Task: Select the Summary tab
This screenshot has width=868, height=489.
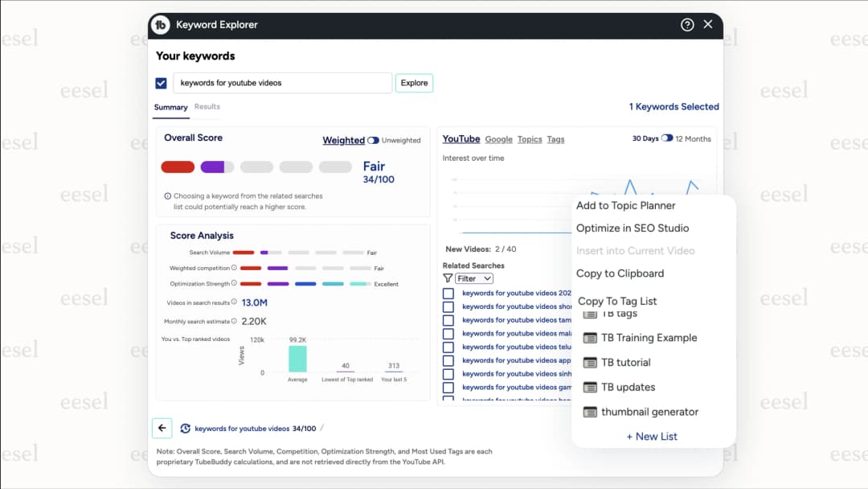Action: tap(170, 108)
